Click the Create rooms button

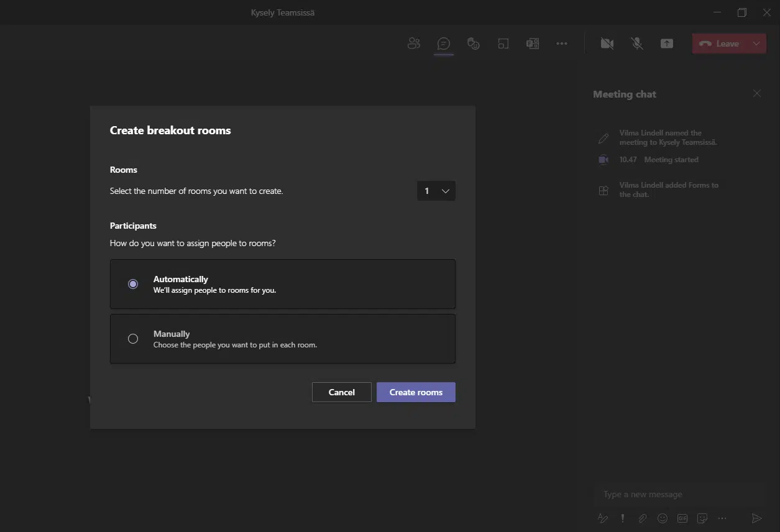416,392
